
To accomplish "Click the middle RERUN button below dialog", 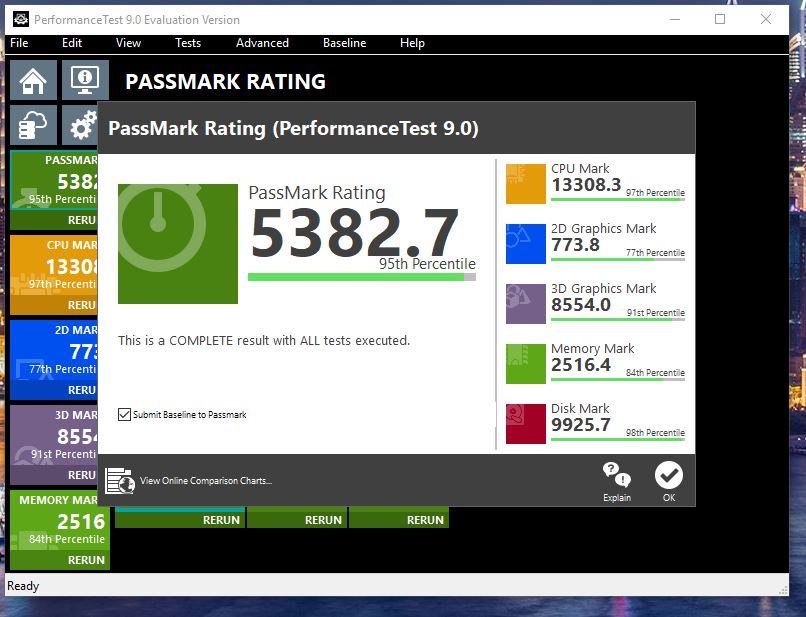I will pos(297,520).
